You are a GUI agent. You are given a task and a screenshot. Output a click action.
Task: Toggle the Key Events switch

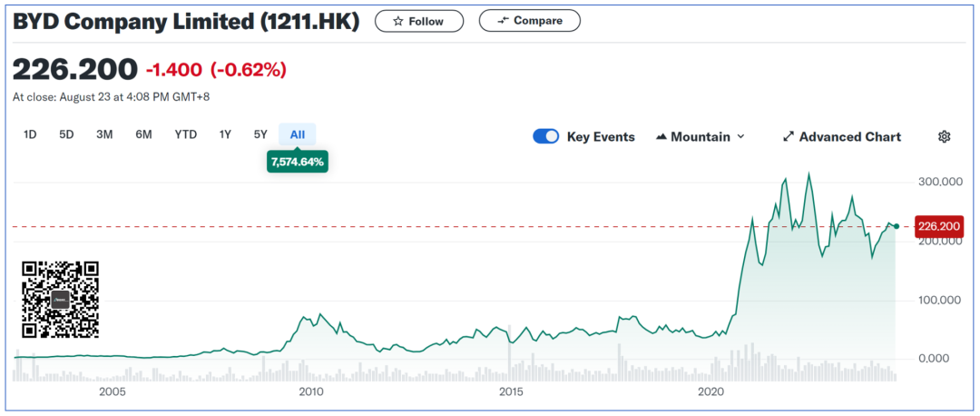click(546, 136)
